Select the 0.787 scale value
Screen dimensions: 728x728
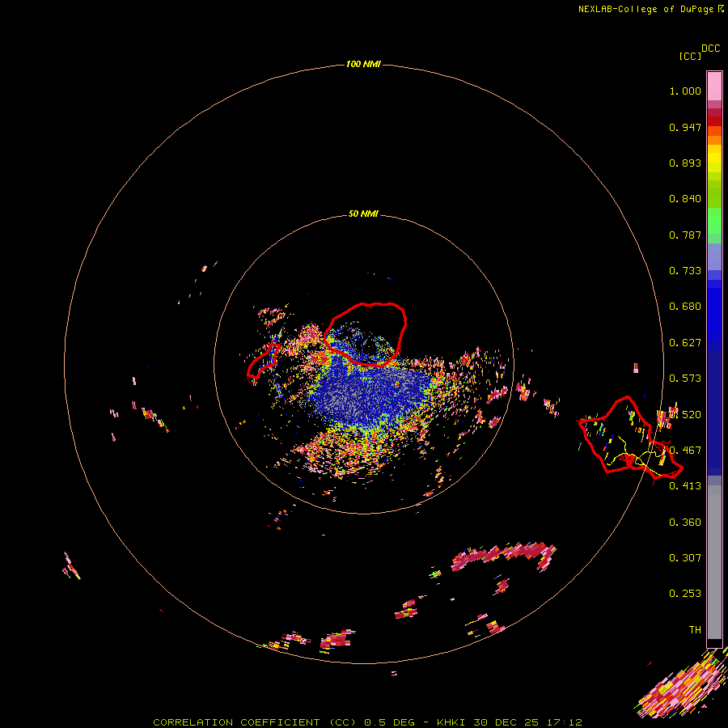click(685, 235)
